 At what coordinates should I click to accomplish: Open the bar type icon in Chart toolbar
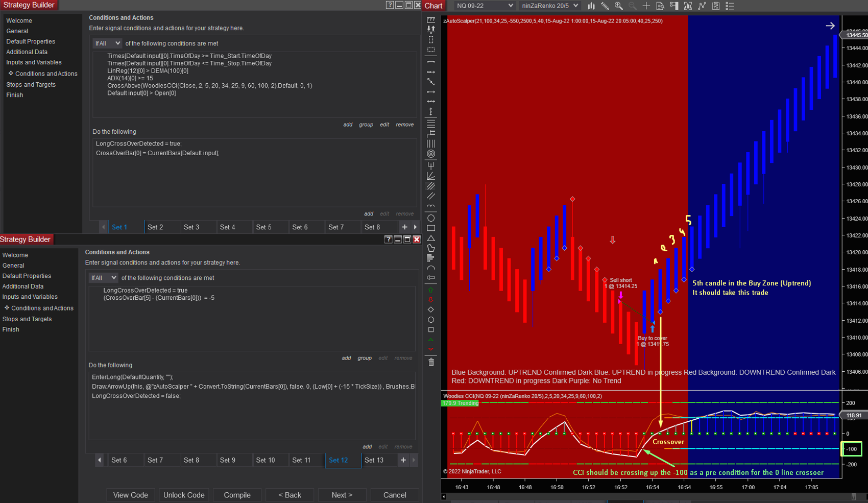591,6
